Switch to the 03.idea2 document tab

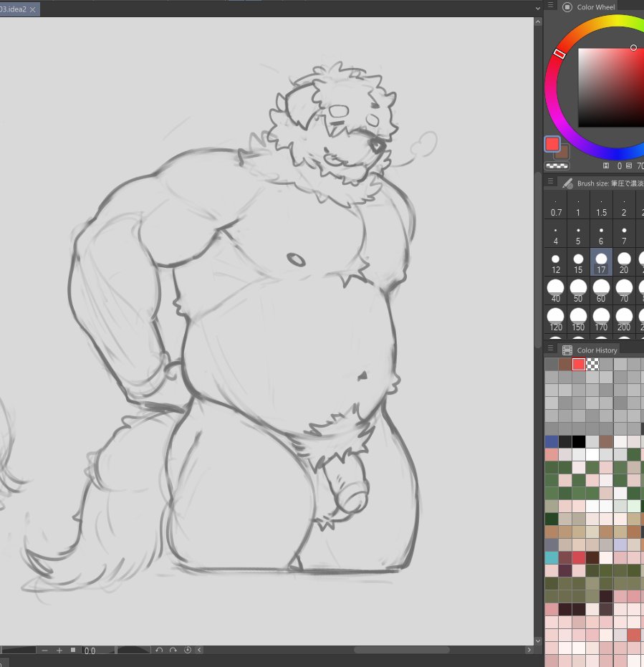19,9
